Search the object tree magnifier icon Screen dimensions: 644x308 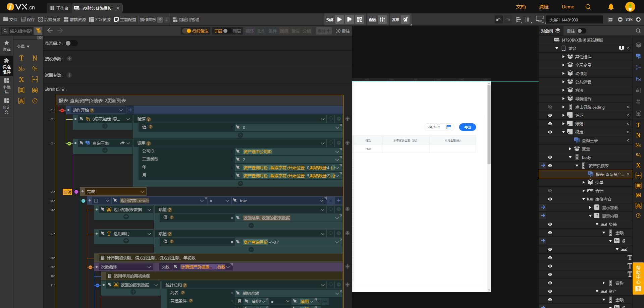click(x=638, y=31)
